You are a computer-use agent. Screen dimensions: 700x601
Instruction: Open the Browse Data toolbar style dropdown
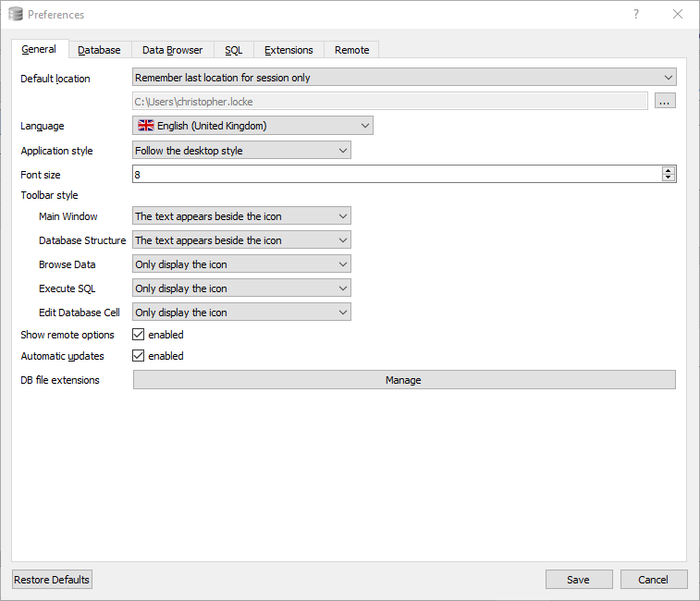(241, 264)
